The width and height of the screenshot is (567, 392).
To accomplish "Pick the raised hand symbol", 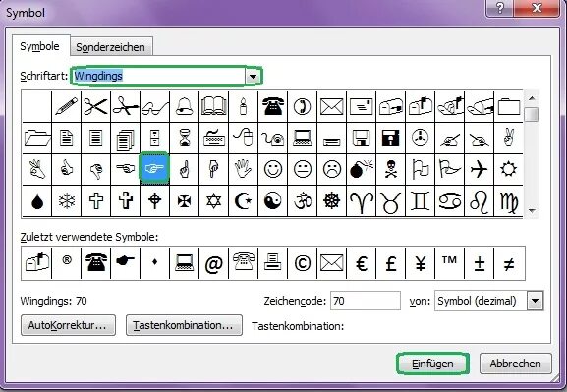I will pyautogui.click(x=243, y=169).
